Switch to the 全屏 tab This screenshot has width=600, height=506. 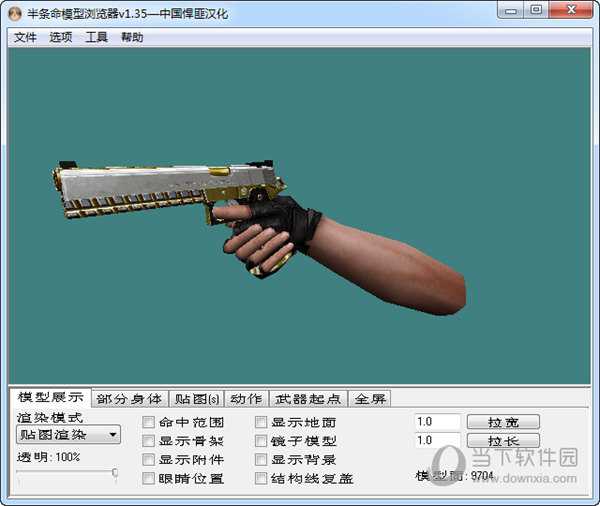coord(370,399)
